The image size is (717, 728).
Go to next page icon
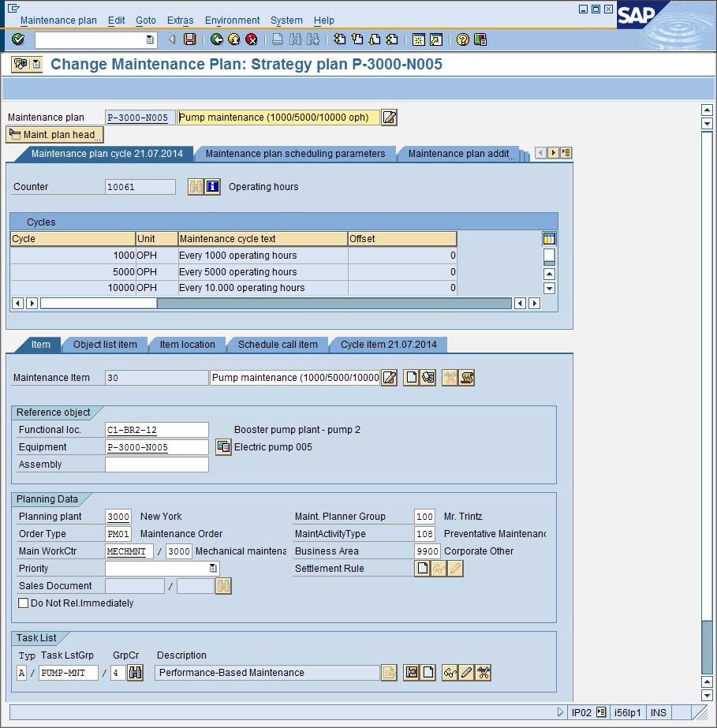375,39
